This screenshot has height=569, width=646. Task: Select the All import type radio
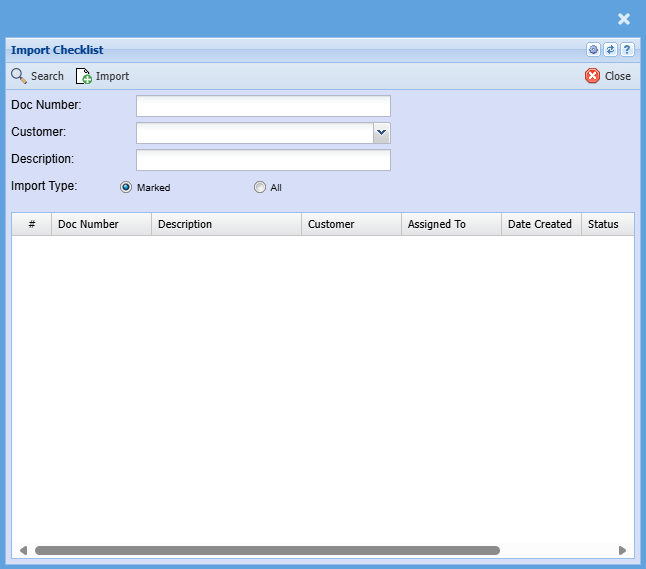(x=260, y=187)
